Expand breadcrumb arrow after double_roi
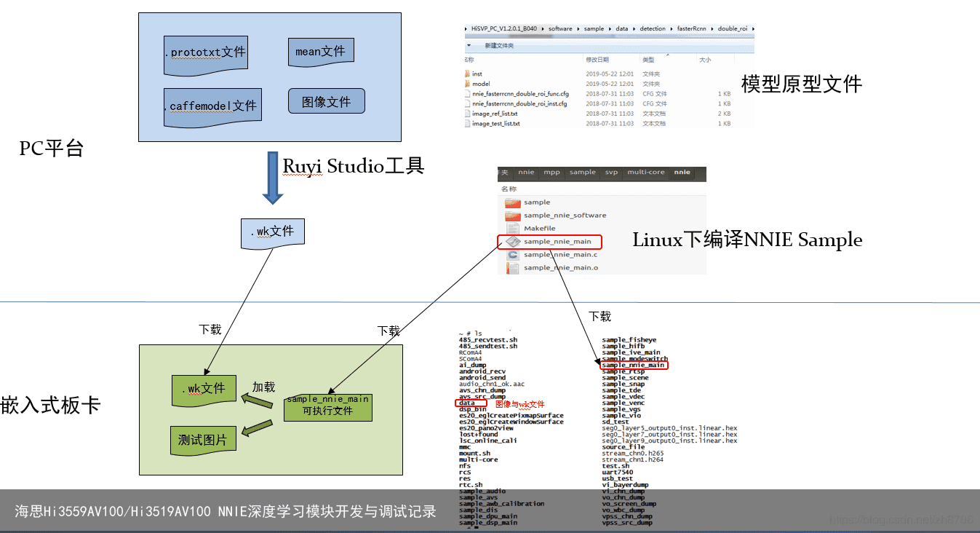The image size is (980, 533). pyautogui.click(x=752, y=28)
